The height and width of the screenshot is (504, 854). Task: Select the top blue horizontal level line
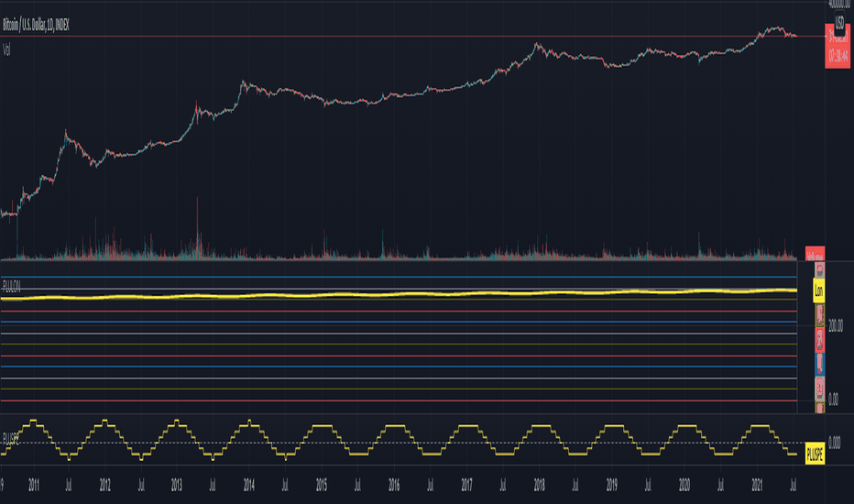pos(399,278)
